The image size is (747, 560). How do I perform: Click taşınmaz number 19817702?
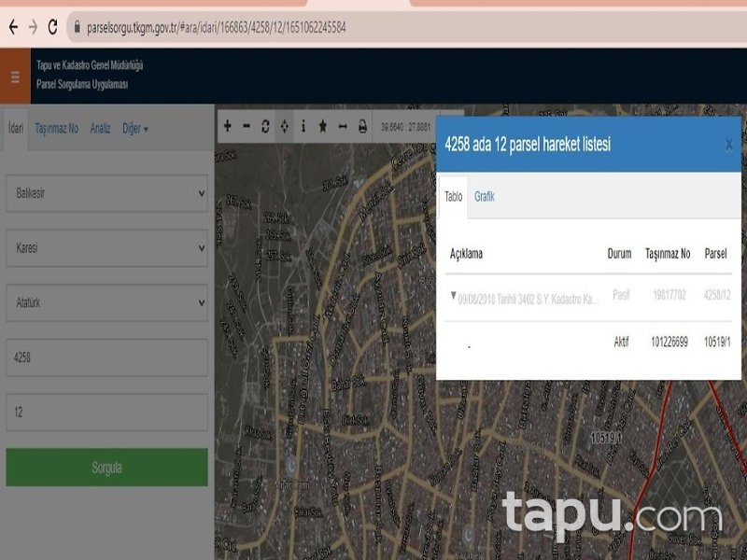tap(669, 295)
